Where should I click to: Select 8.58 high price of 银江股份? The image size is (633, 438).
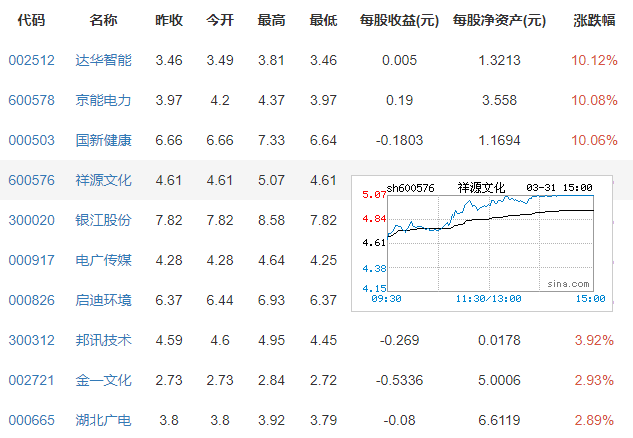(272, 220)
